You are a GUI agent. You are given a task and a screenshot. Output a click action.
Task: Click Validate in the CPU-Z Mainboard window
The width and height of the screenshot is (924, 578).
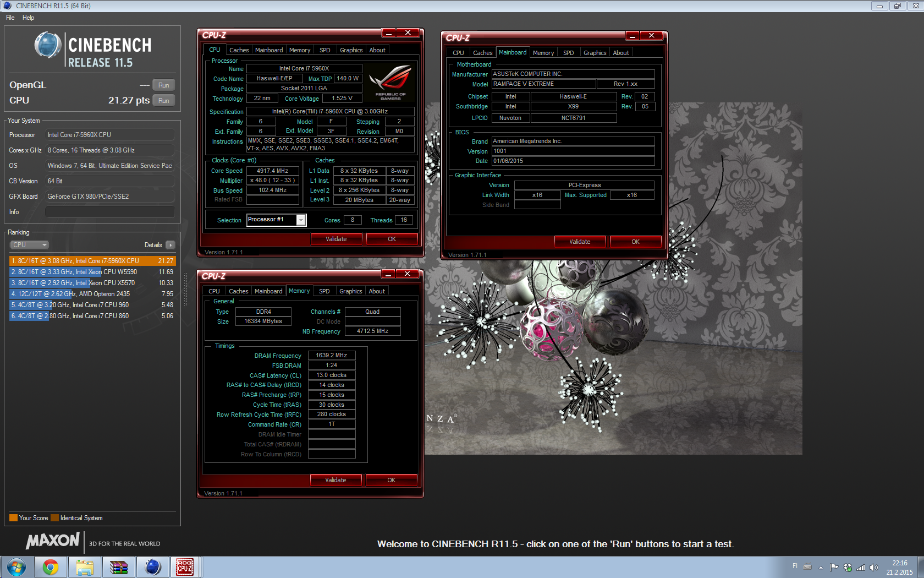(580, 242)
